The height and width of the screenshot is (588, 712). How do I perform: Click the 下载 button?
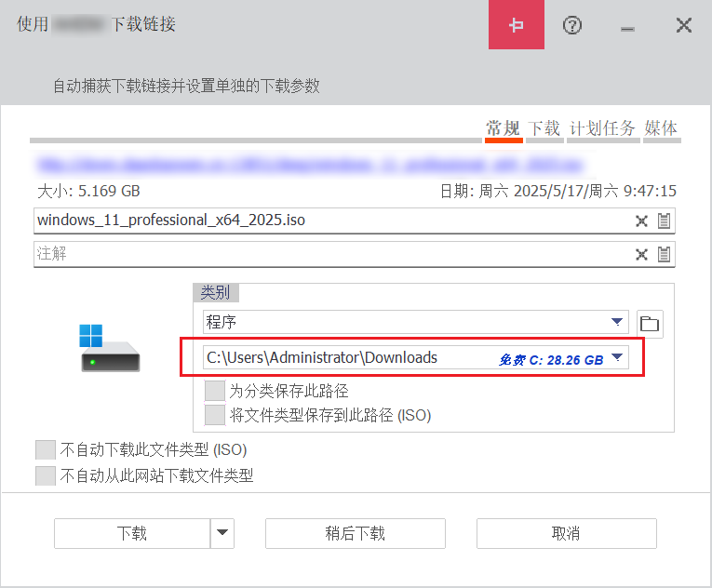(132, 533)
